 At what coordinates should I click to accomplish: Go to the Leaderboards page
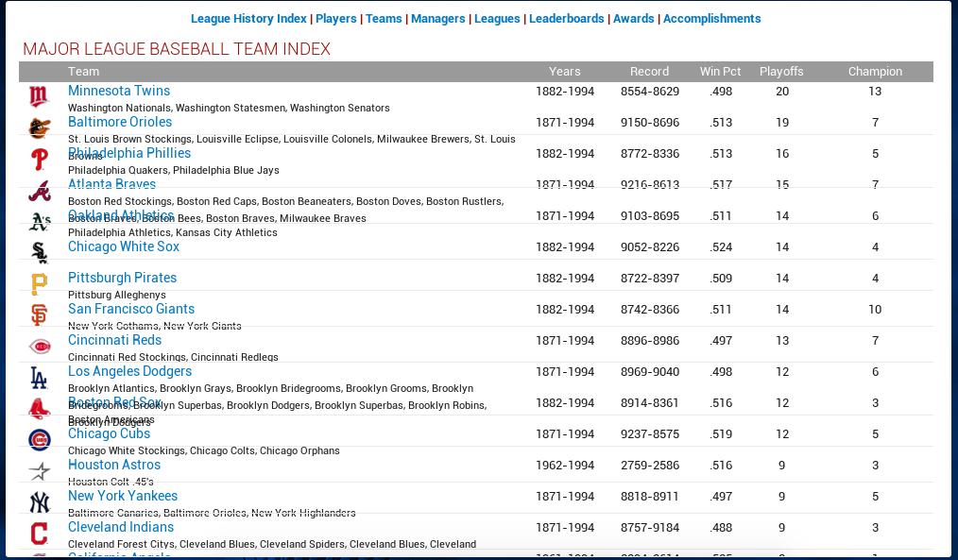point(566,19)
